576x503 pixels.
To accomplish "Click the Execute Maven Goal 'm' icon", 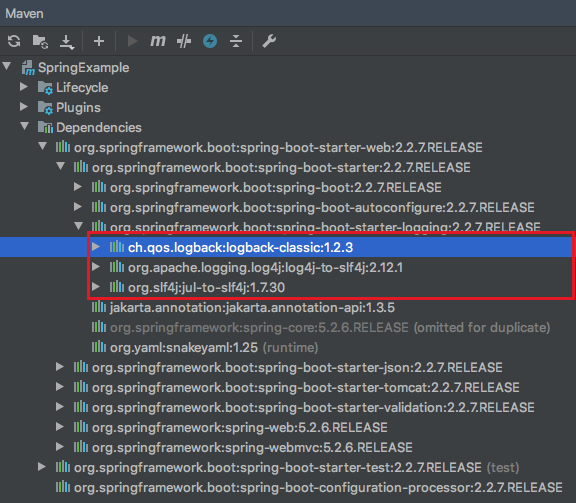I will (x=158, y=41).
